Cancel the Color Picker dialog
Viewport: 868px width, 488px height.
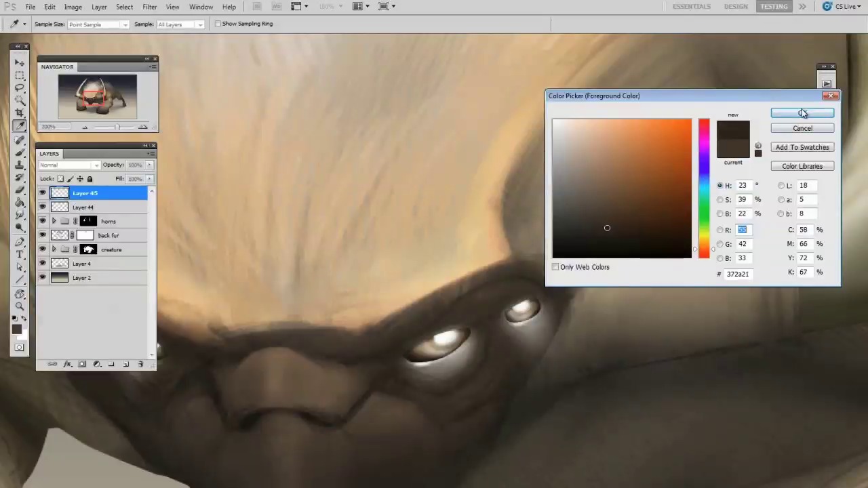802,129
